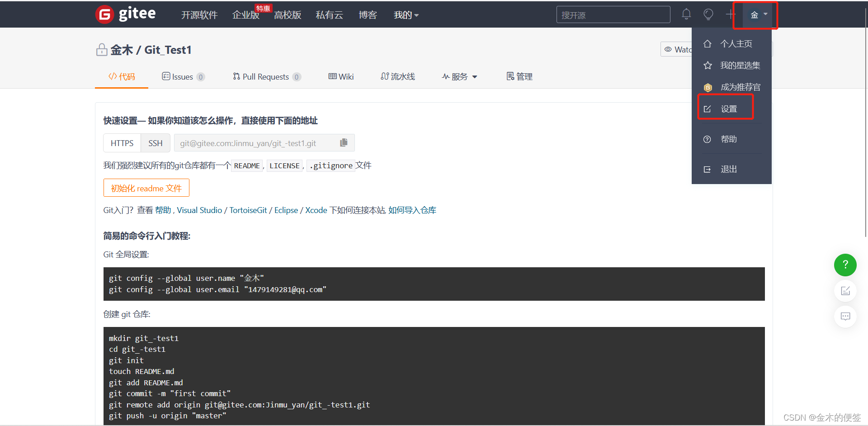This screenshot has width=868, height=426.
Task: Open the 管理 tab
Action: coord(519,77)
